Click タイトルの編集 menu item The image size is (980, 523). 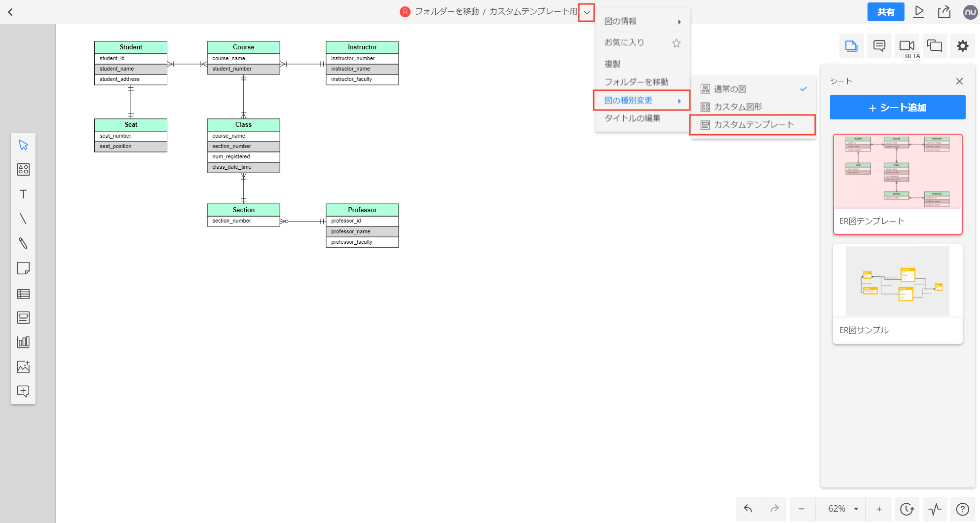(x=632, y=118)
